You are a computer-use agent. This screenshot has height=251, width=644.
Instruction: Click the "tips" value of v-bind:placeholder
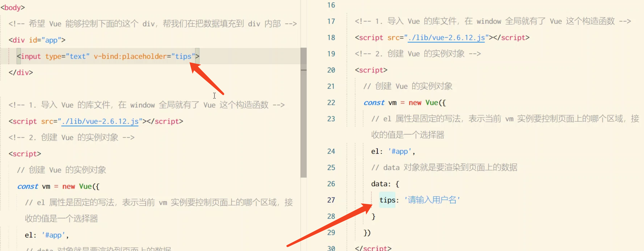(183, 56)
